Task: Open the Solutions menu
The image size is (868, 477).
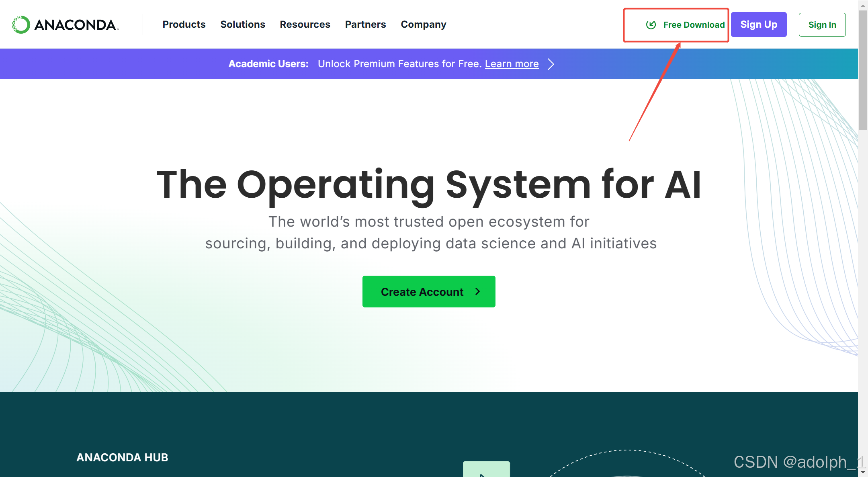Action: (x=243, y=25)
